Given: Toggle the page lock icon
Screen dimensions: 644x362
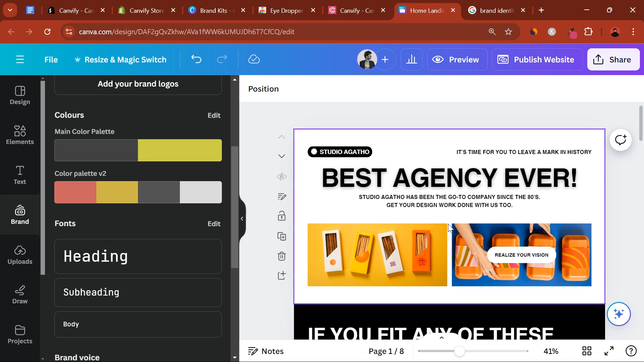Looking at the screenshot, I should tap(282, 216).
